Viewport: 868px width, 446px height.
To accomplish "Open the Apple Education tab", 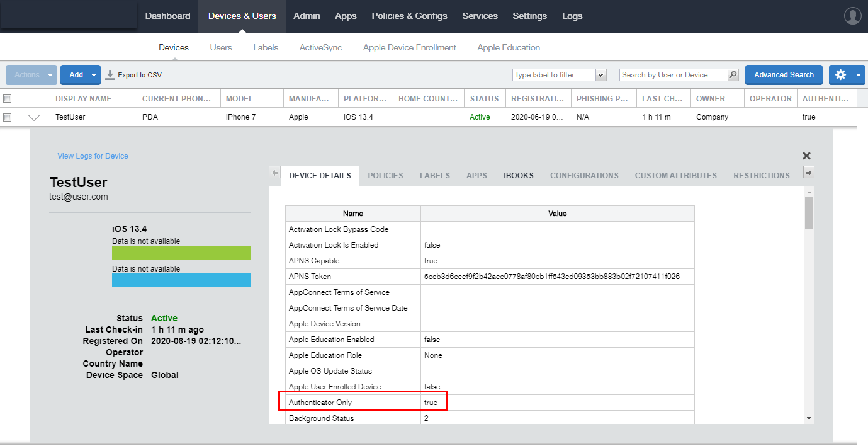I will click(509, 47).
